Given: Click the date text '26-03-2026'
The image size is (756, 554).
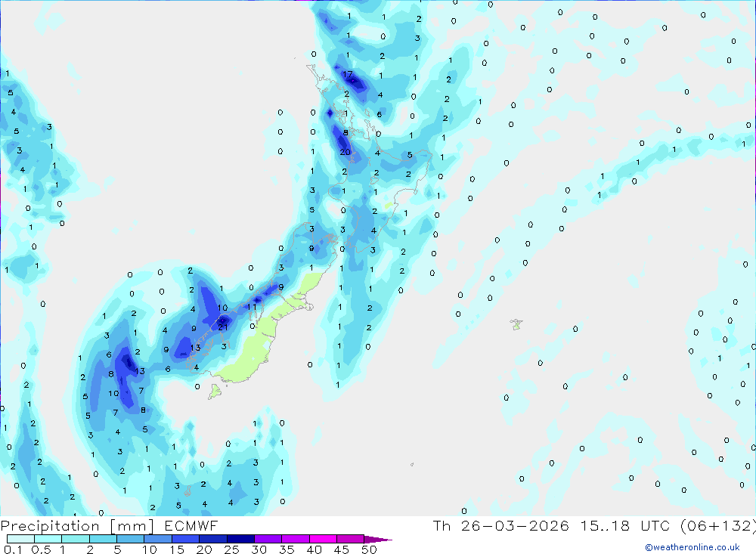Looking at the screenshot, I should [x=515, y=525].
